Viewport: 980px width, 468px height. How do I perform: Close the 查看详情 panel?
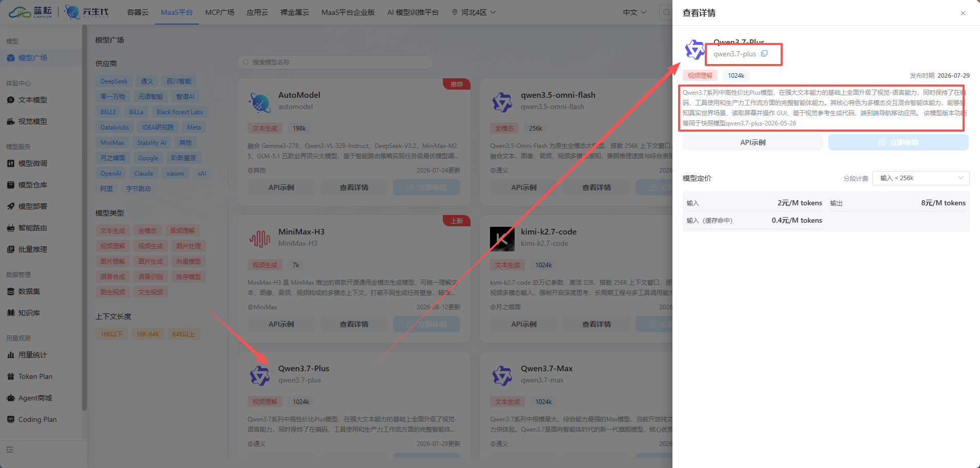coord(963,13)
